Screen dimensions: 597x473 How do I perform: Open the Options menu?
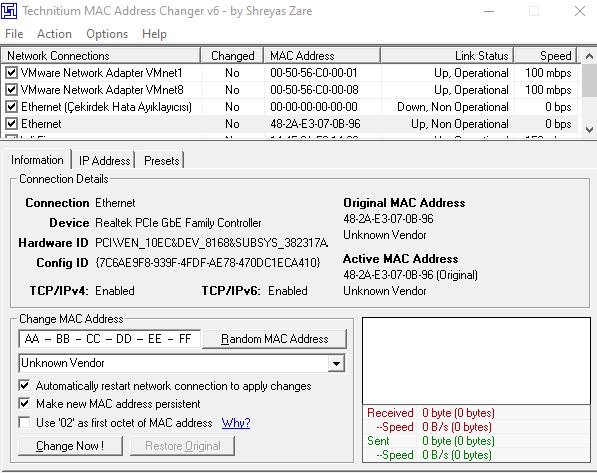[x=107, y=34]
